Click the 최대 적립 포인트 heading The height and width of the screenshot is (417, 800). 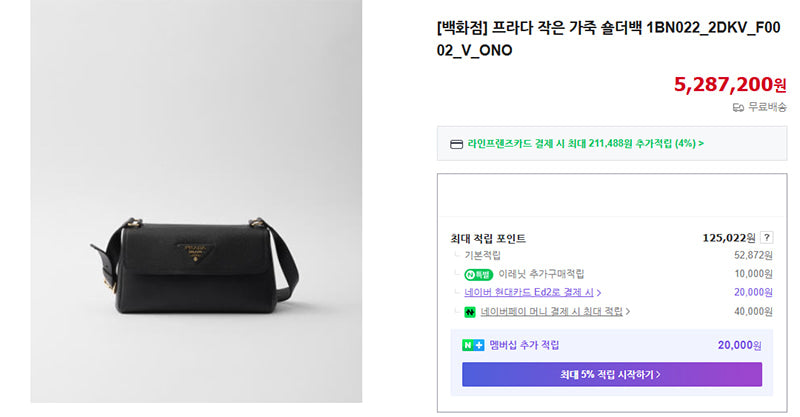click(488, 238)
